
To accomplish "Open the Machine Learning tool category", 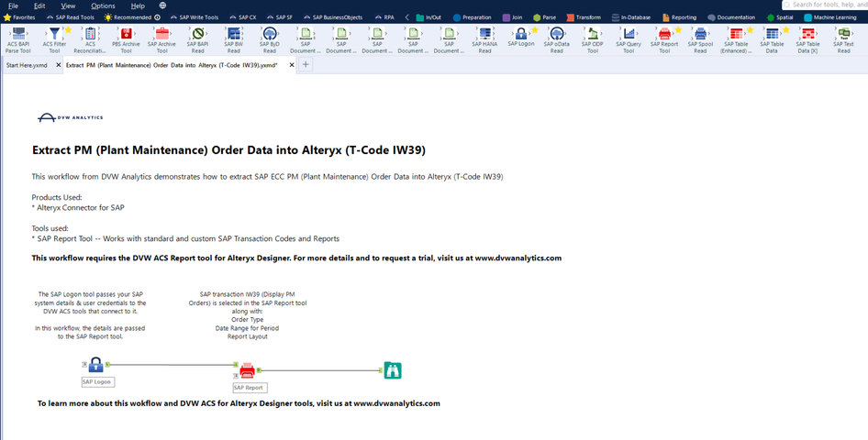I will [x=830, y=17].
